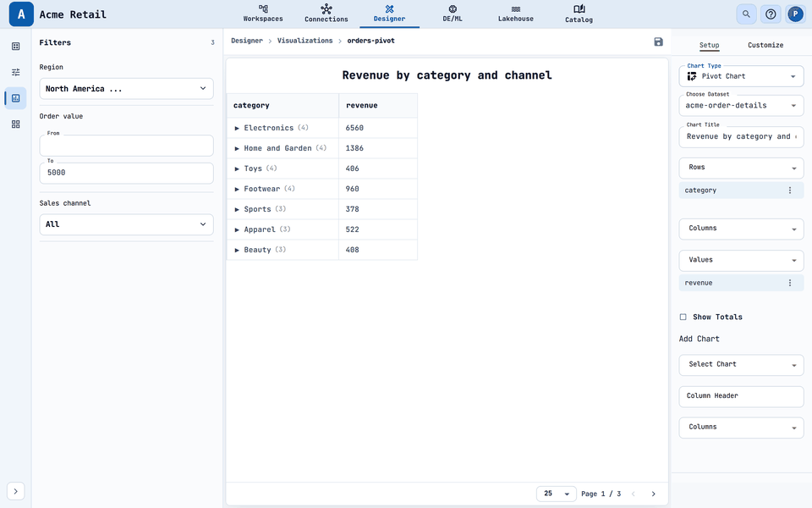Click the filters sliders icon in sidebar
Image resolution: width=812 pixels, height=508 pixels.
tap(16, 72)
